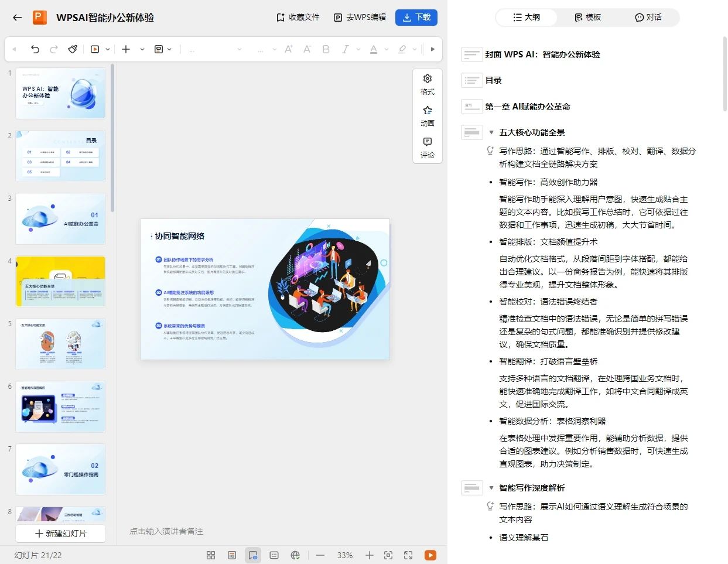
Task: Toggle bold formatting
Action: tap(326, 49)
